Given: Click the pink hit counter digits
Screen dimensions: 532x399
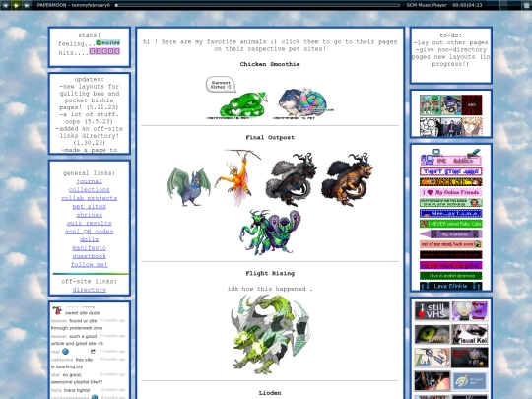Looking at the screenshot, I should point(104,51).
